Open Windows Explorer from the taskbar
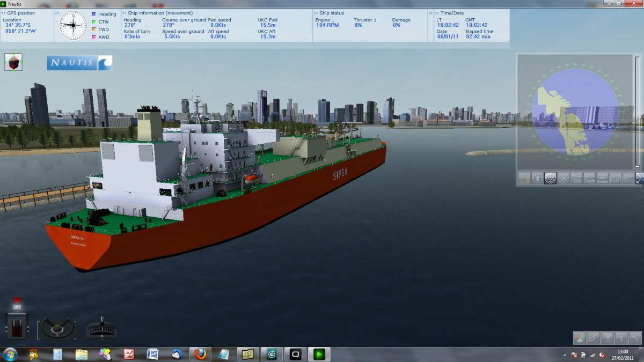Screen dimensions: 644x362 pyautogui.click(x=82, y=354)
